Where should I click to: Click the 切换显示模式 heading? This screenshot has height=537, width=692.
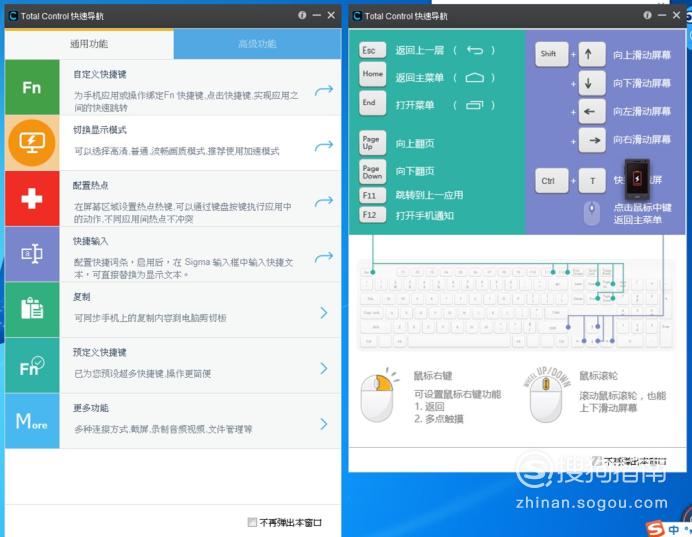(x=100, y=130)
